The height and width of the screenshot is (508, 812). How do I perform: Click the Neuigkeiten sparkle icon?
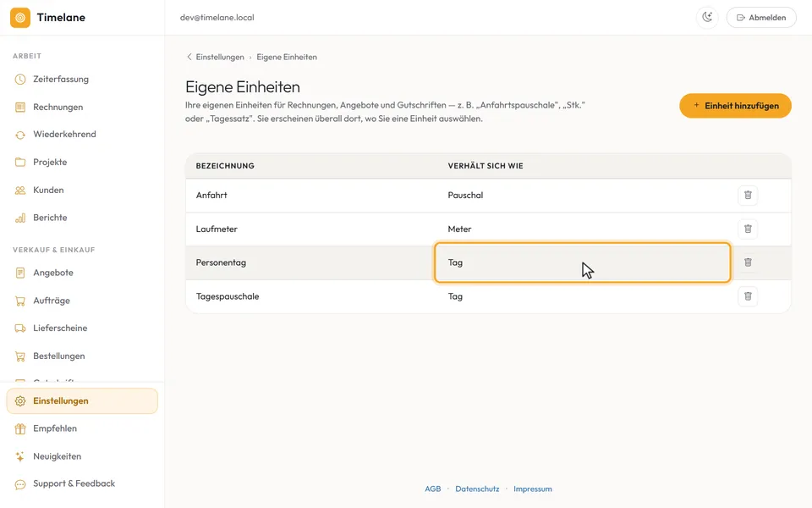click(x=20, y=456)
